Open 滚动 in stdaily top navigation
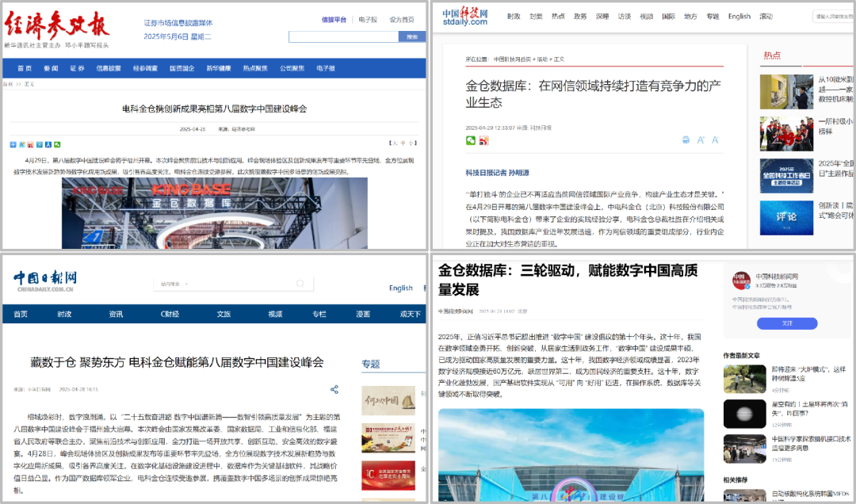Screen dimensions: 856x504 (766, 17)
